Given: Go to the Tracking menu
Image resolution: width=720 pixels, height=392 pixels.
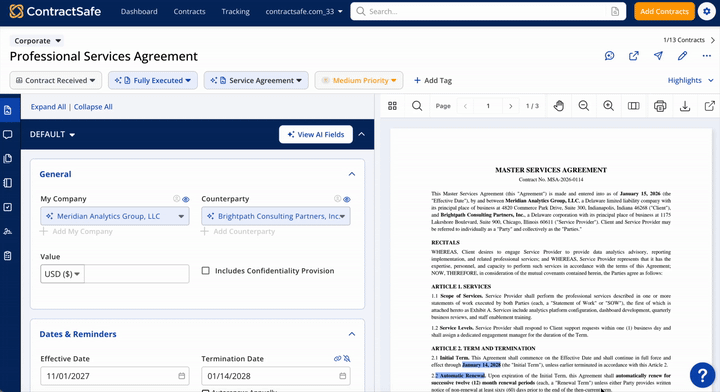Looking at the screenshot, I should [236, 11].
